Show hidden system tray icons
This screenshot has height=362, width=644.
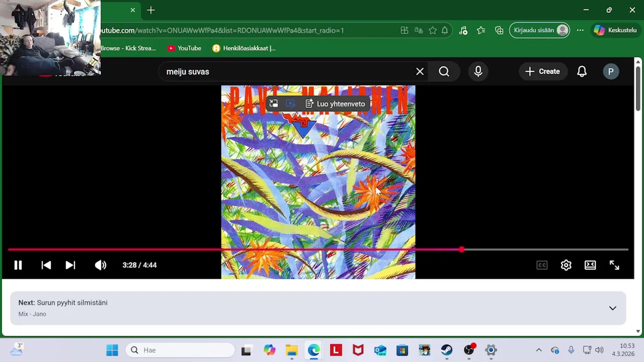click(539, 350)
